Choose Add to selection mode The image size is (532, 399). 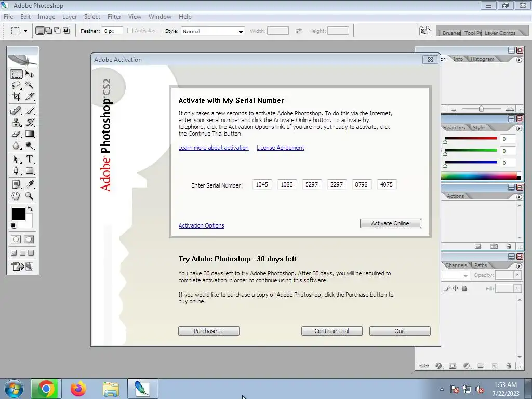pyautogui.click(x=48, y=31)
